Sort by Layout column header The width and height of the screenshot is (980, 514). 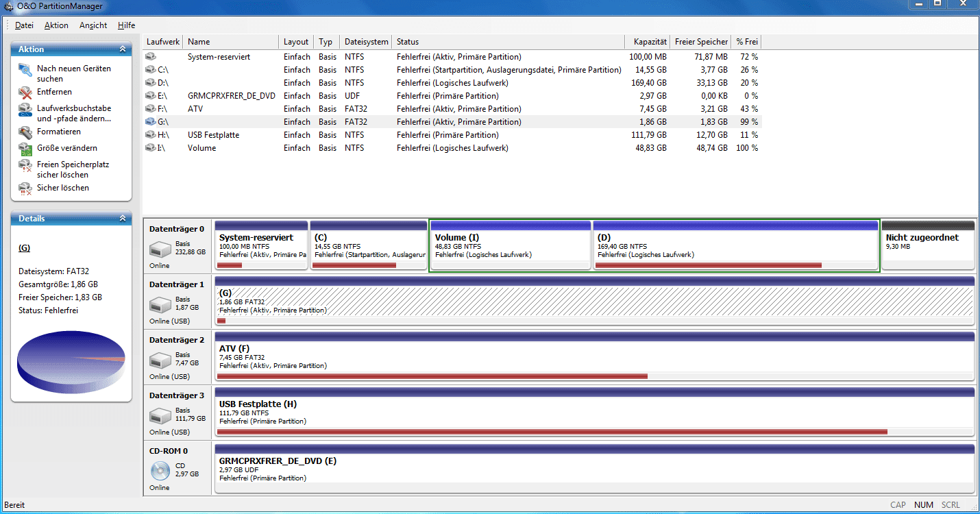click(x=297, y=42)
